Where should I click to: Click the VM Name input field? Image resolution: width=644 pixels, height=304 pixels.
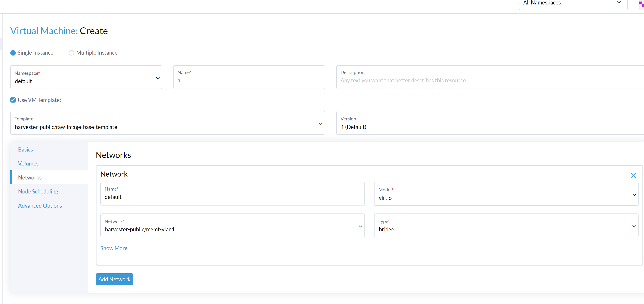click(249, 80)
